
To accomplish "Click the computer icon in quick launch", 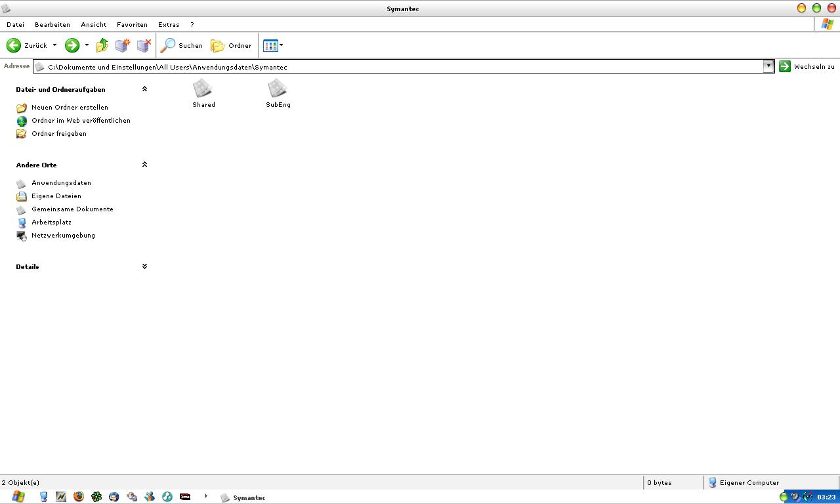I will pyautogui.click(x=43, y=497).
